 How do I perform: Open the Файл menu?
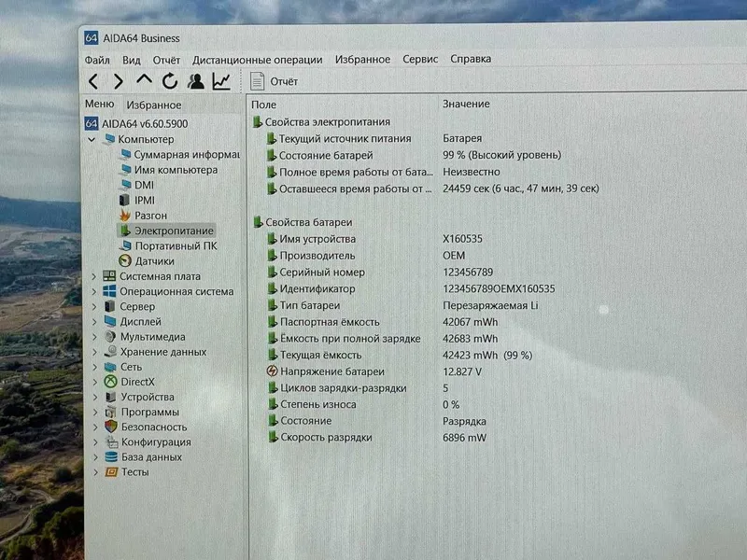(x=97, y=60)
